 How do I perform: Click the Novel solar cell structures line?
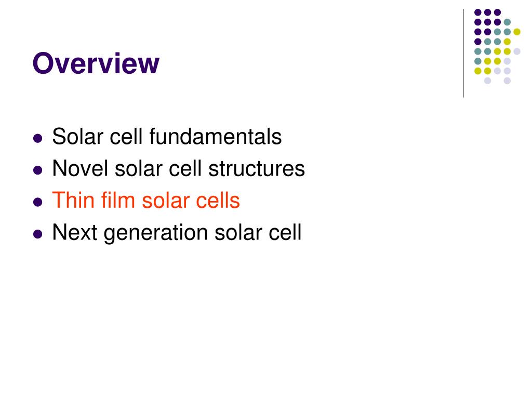tap(179, 168)
